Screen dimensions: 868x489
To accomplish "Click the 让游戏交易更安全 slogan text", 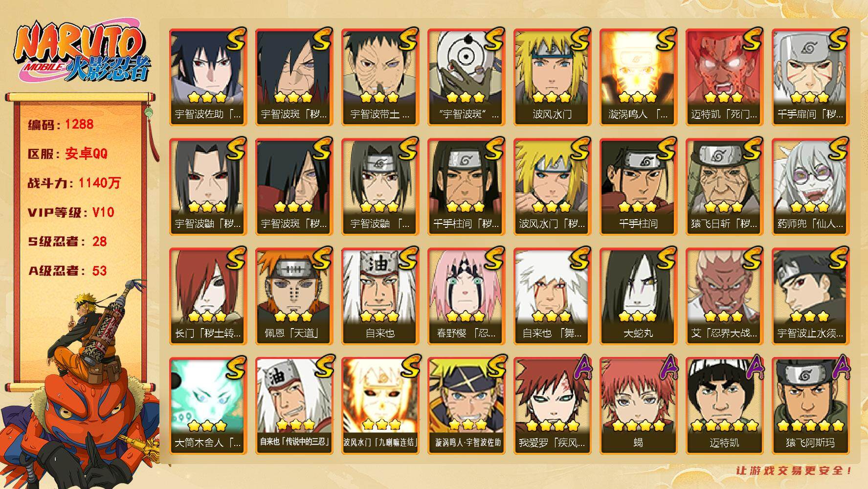I will pos(794,471).
